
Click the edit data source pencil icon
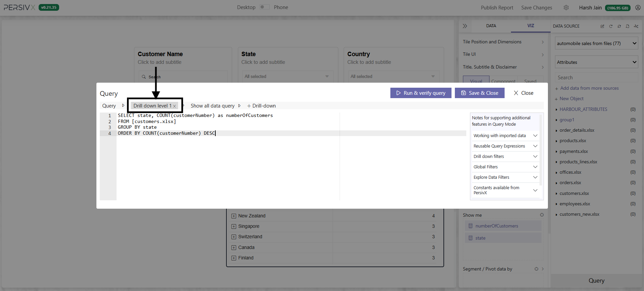pyautogui.click(x=602, y=26)
